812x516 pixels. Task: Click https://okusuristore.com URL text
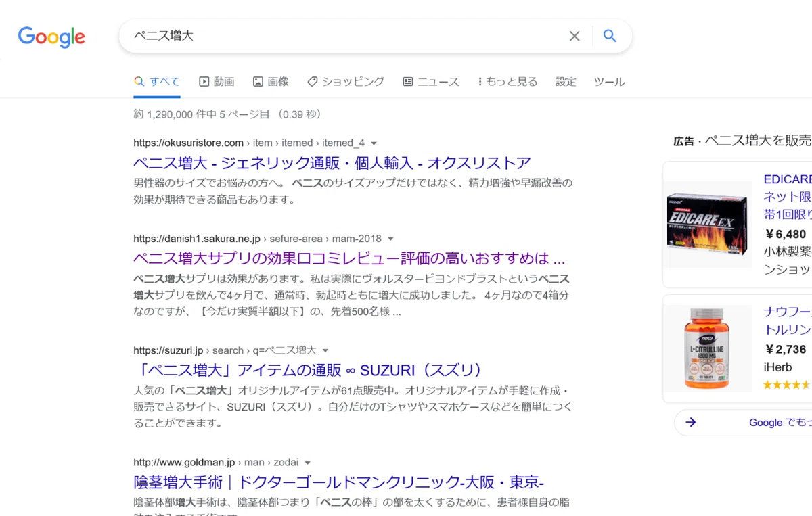pos(188,143)
